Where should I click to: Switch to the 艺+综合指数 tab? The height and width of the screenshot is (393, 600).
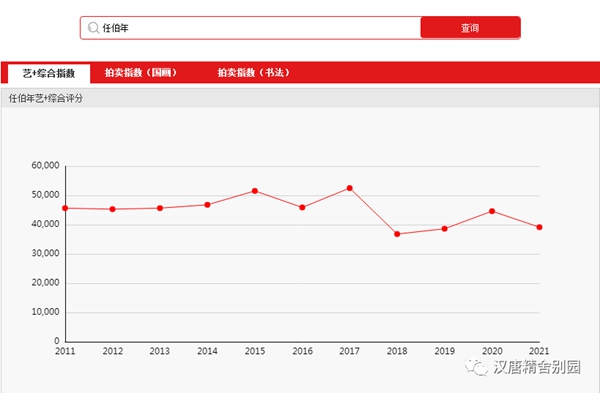pyautogui.click(x=49, y=73)
